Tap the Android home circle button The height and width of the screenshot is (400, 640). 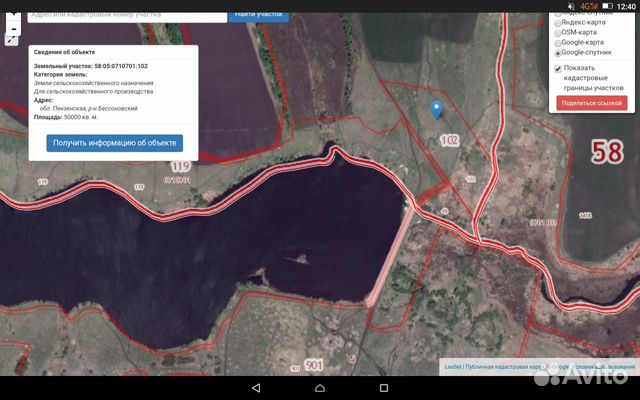click(320, 387)
